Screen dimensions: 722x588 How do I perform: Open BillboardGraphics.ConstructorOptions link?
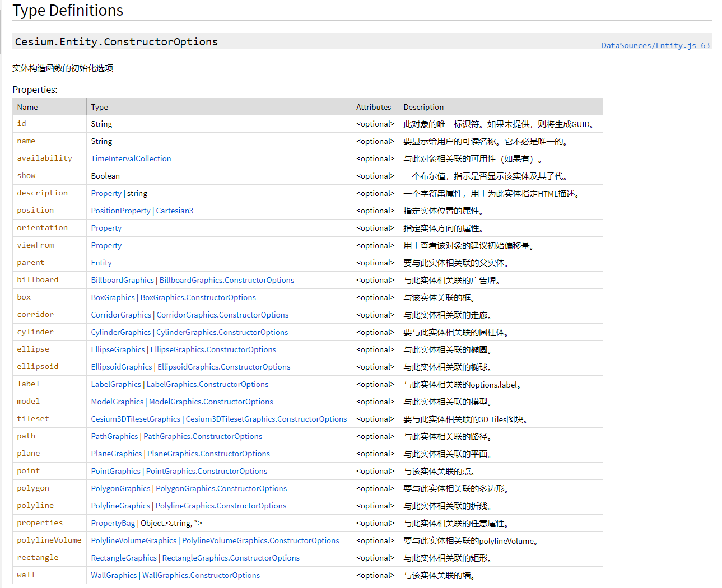coord(227,280)
